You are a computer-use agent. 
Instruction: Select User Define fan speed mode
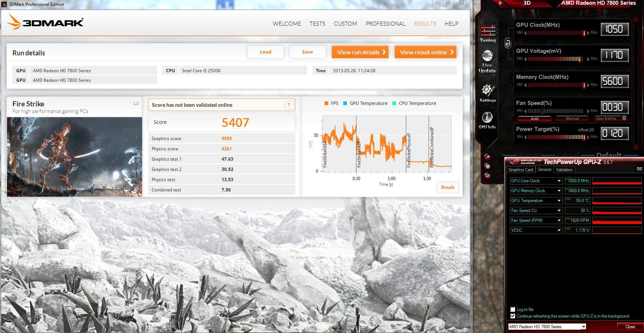[606, 118]
